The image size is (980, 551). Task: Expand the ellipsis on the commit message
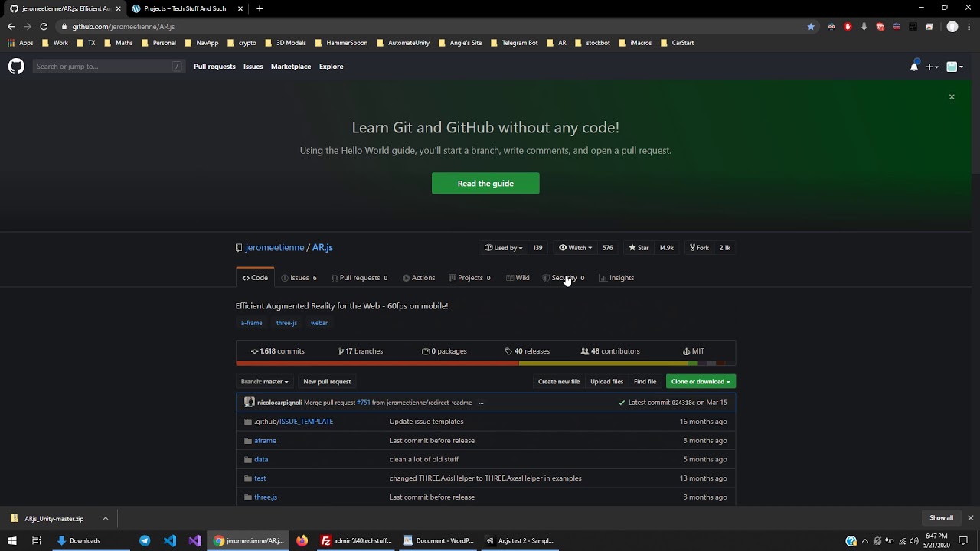[481, 403]
